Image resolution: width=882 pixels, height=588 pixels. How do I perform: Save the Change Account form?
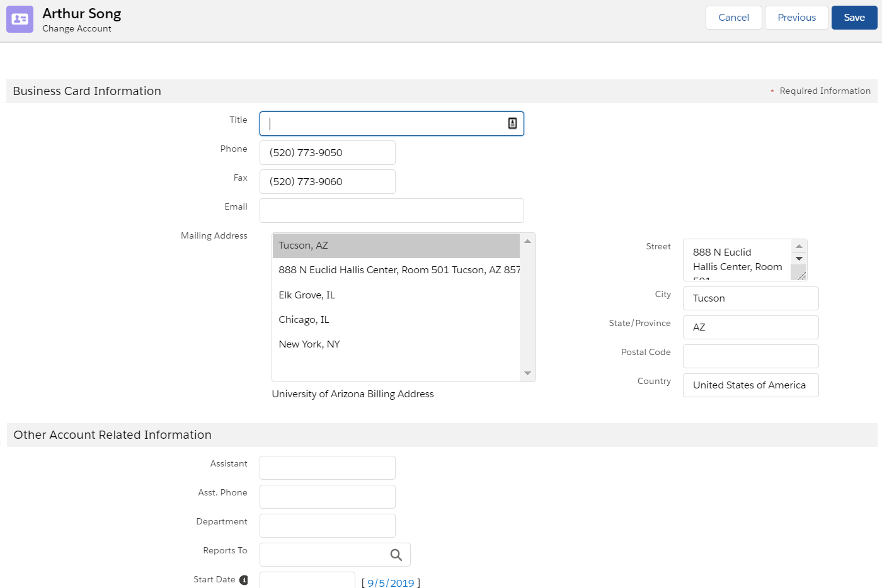point(854,17)
